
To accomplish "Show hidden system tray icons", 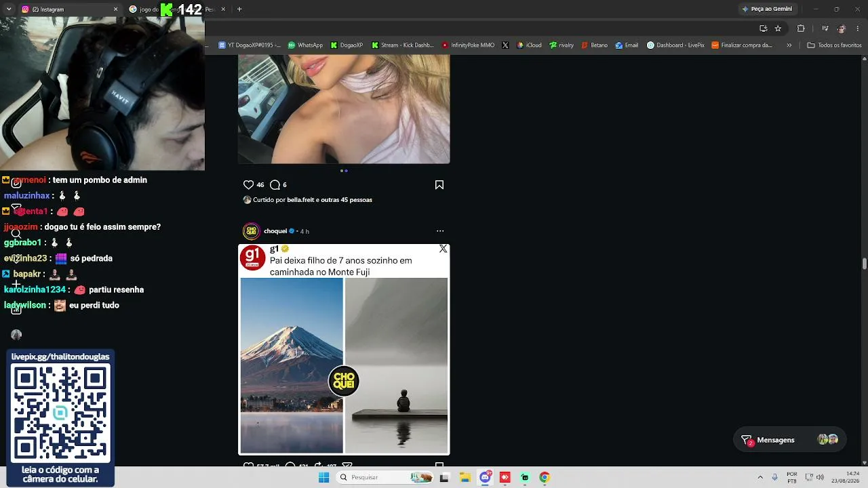I will (x=760, y=477).
